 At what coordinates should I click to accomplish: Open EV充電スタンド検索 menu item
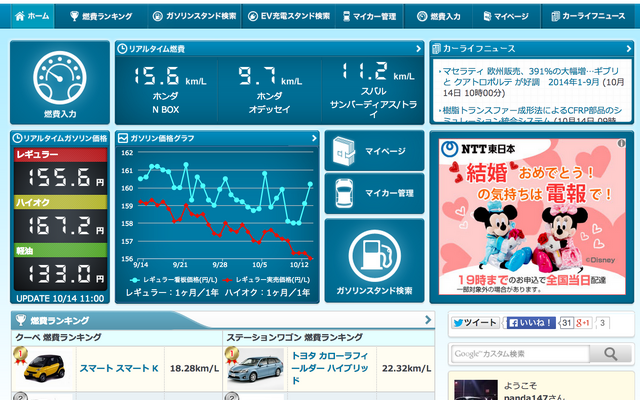pyautogui.click(x=289, y=16)
